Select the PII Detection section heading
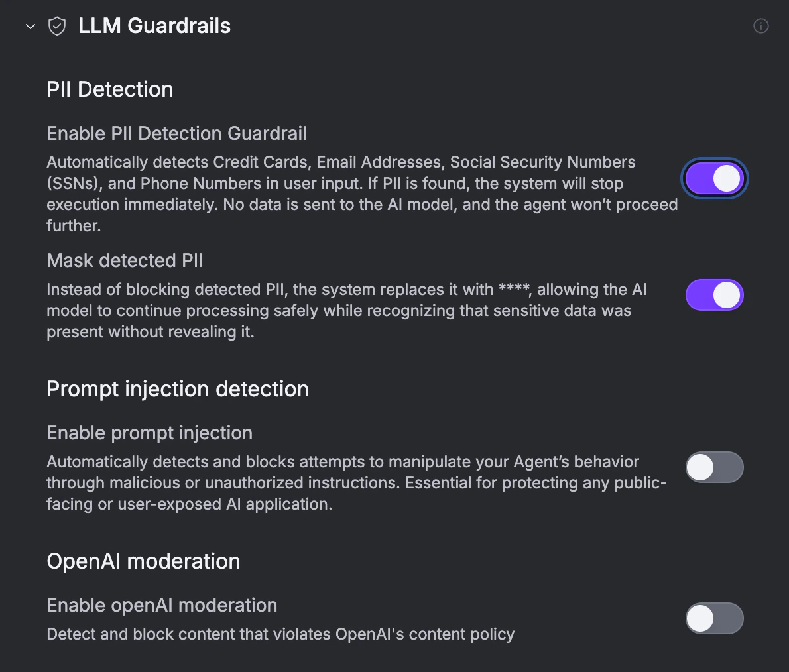 point(109,89)
